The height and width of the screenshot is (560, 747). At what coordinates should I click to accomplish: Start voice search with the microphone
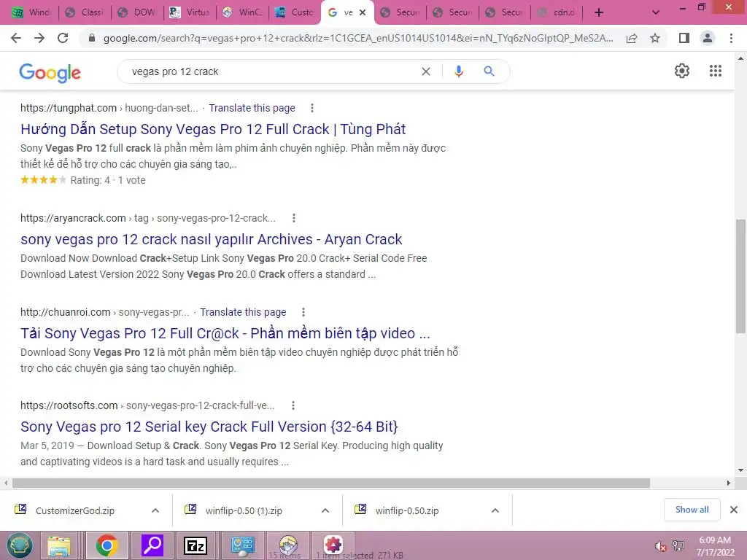[x=459, y=71]
